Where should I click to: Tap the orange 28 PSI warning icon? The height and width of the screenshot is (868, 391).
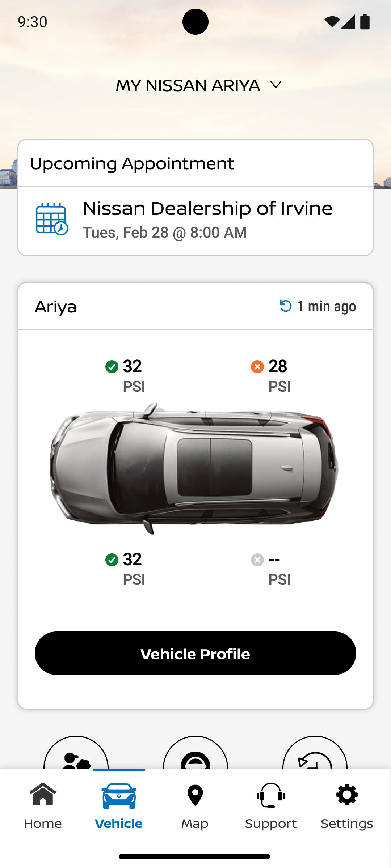[x=257, y=367]
